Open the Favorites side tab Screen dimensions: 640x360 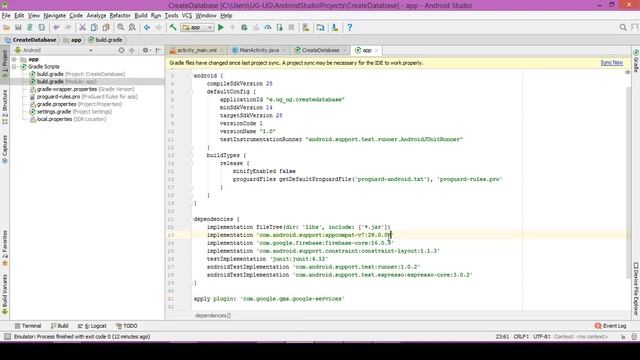[x=5, y=248]
